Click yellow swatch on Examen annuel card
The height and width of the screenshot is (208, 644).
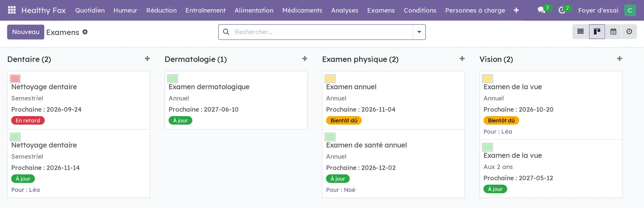330,79
